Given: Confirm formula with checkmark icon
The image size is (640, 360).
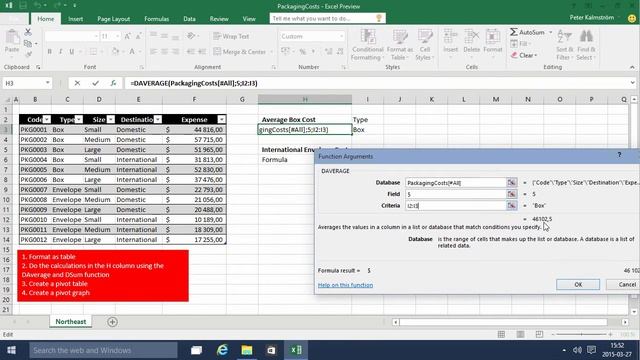Looking at the screenshot, I should pyautogui.click(x=95, y=83).
